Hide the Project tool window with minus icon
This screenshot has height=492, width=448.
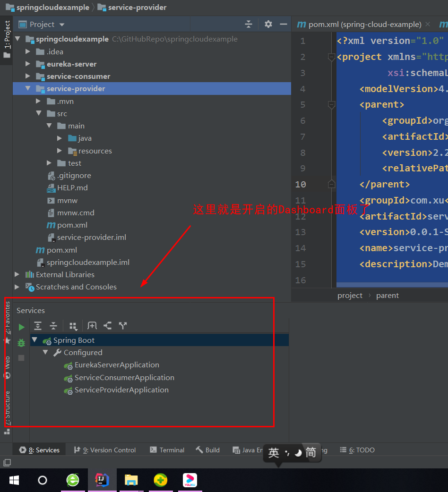coord(284,24)
